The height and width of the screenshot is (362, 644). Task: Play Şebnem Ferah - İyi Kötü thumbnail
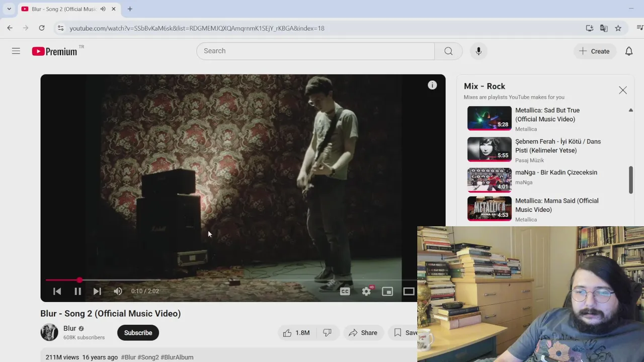point(490,149)
